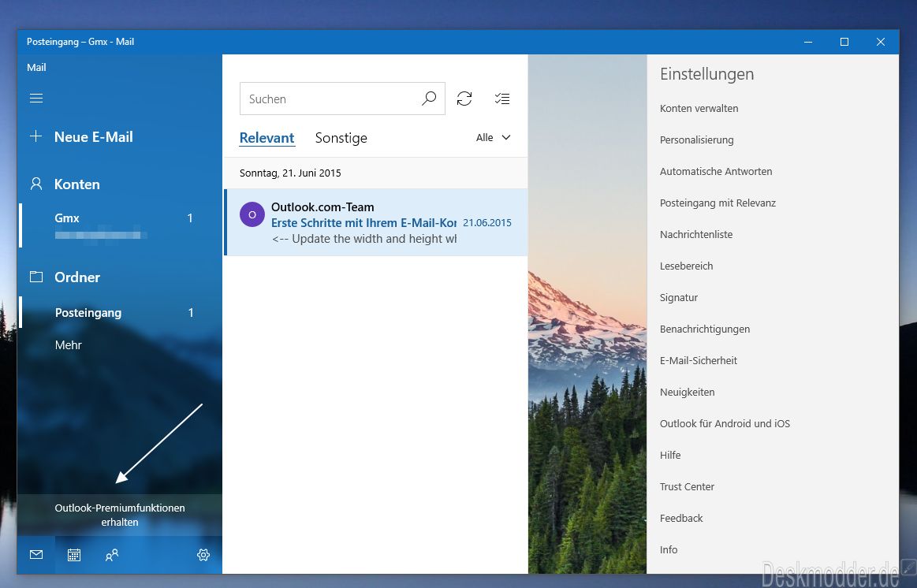Open the Ordner section
Screen dimensions: 917x588
coord(77,277)
